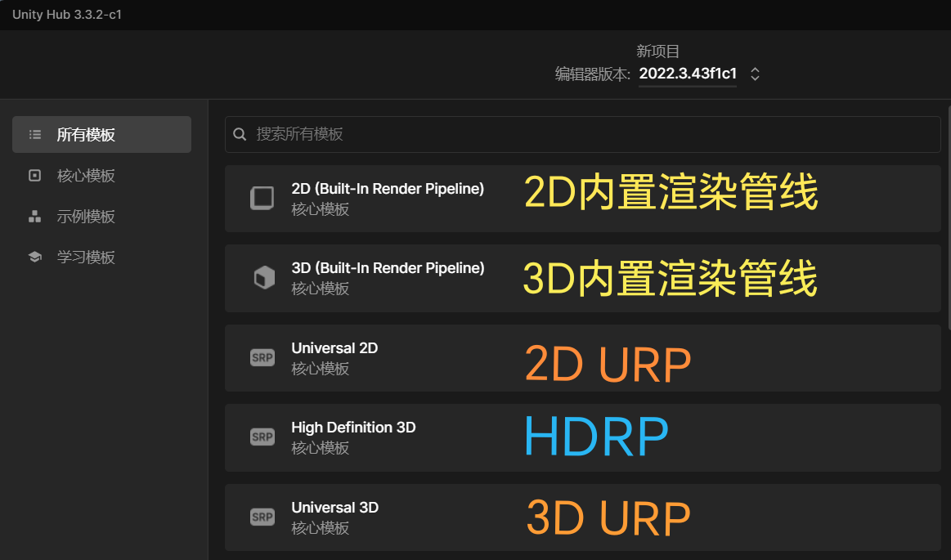The height and width of the screenshot is (560, 951).
Task: Click the graduation cap icon beside 学习模板
Action: pos(34,257)
